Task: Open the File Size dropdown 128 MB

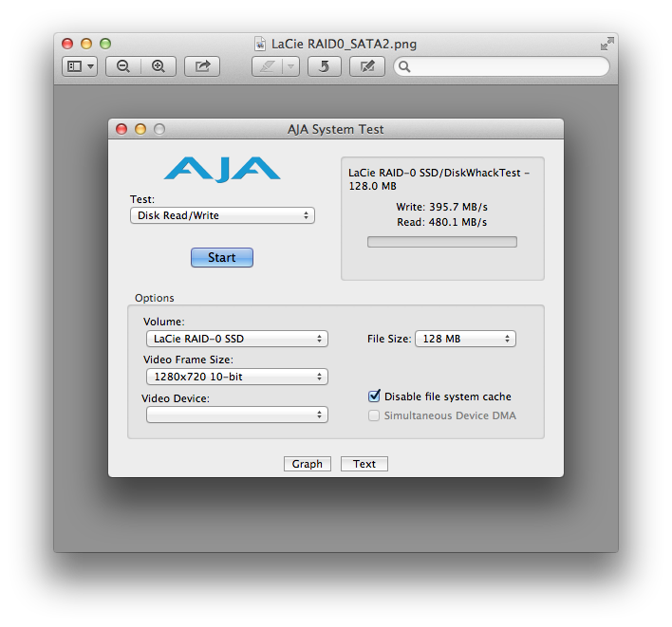Action: [465, 339]
